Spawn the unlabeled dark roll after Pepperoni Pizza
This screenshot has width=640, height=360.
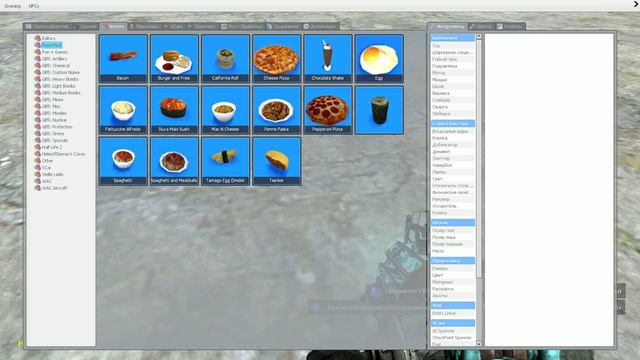(x=379, y=110)
